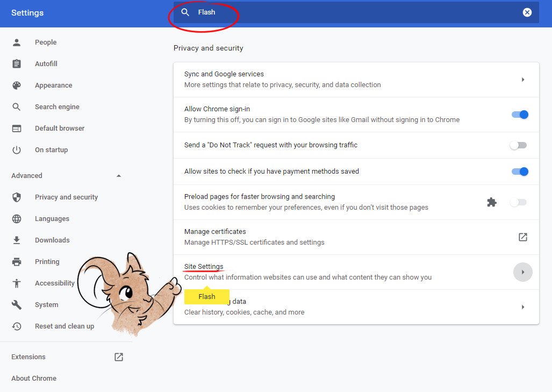Click the Sync and Google services row text
Image resolution: width=552 pixels, height=392 pixels.
224,74
